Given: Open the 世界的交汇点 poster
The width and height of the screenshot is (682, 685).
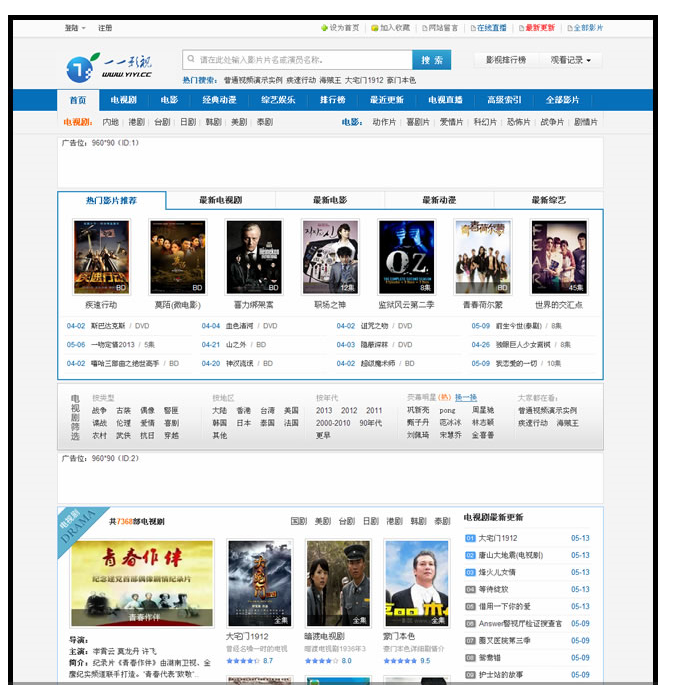Looking at the screenshot, I should pyautogui.click(x=559, y=257).
